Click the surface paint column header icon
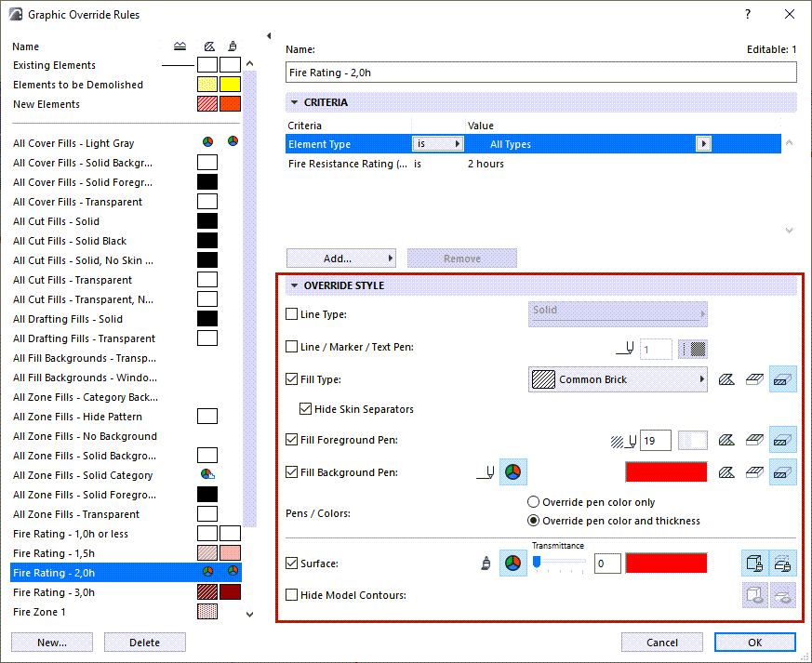This screenshot has height=663, width=812. tap(233, 46)
